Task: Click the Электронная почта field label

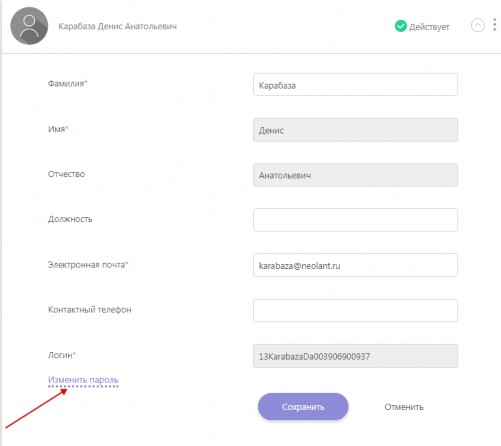Action: pyautogui.click(x=88, y=265)
